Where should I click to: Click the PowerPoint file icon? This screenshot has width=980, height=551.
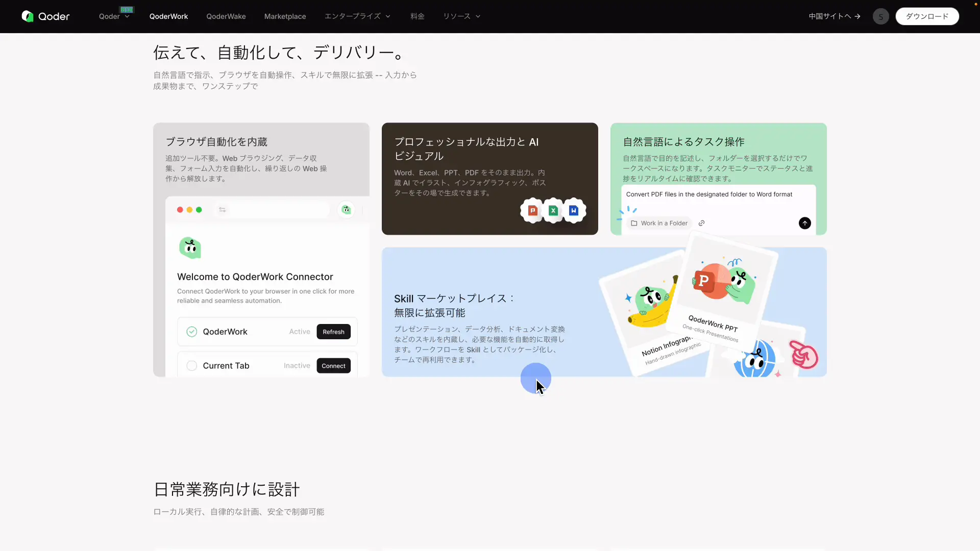(532, 210)
